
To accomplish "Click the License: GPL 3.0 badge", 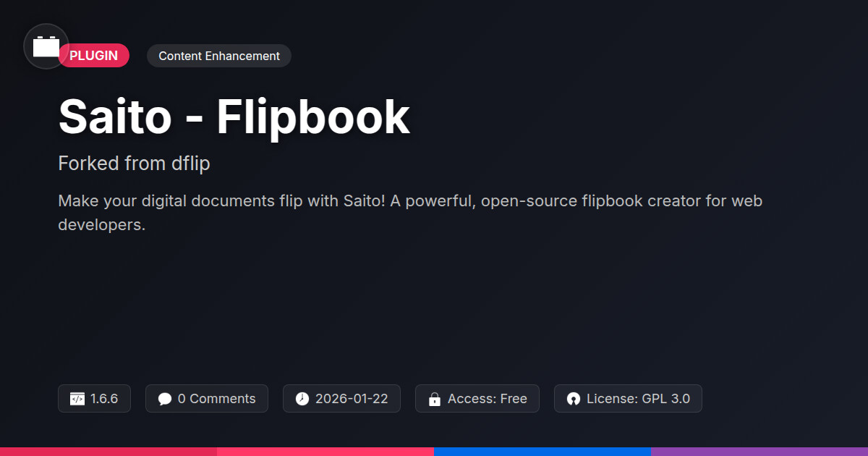I will point(628,399).
